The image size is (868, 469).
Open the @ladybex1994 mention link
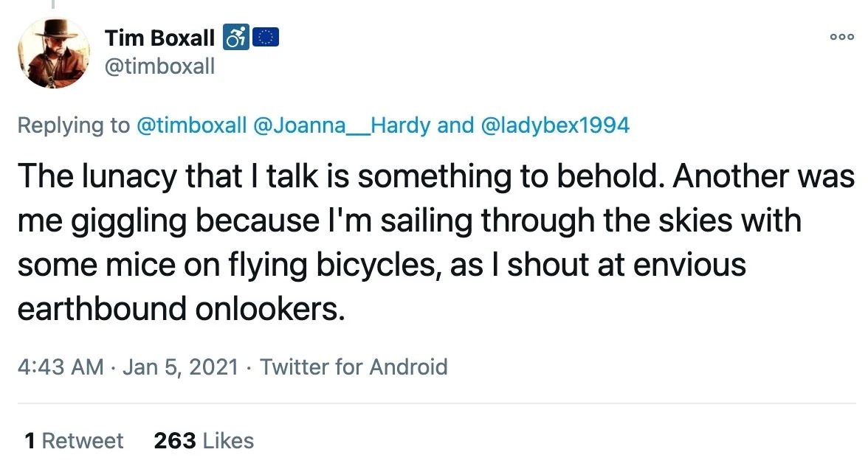pyautogui.click(x=555, y=125)
